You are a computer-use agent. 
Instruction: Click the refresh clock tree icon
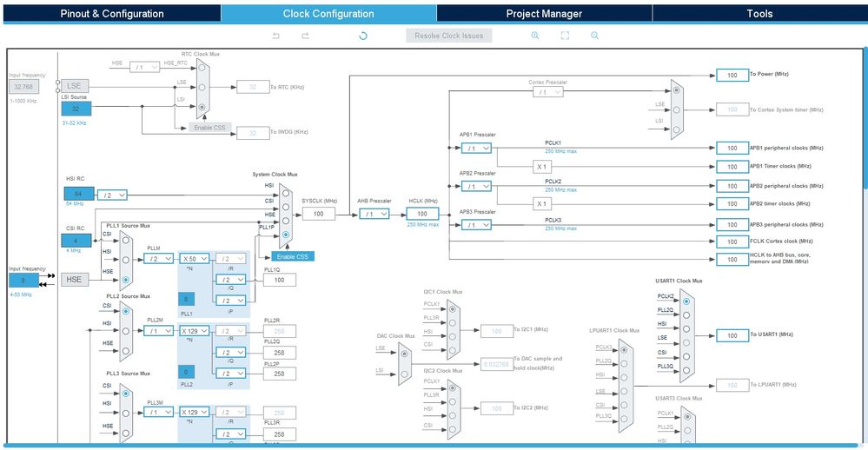point(363,36)
